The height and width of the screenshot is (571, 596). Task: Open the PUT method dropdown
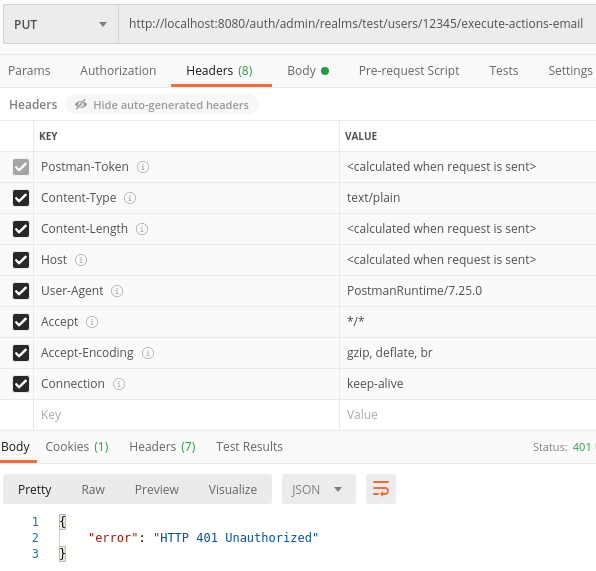[x=61, y=24]
